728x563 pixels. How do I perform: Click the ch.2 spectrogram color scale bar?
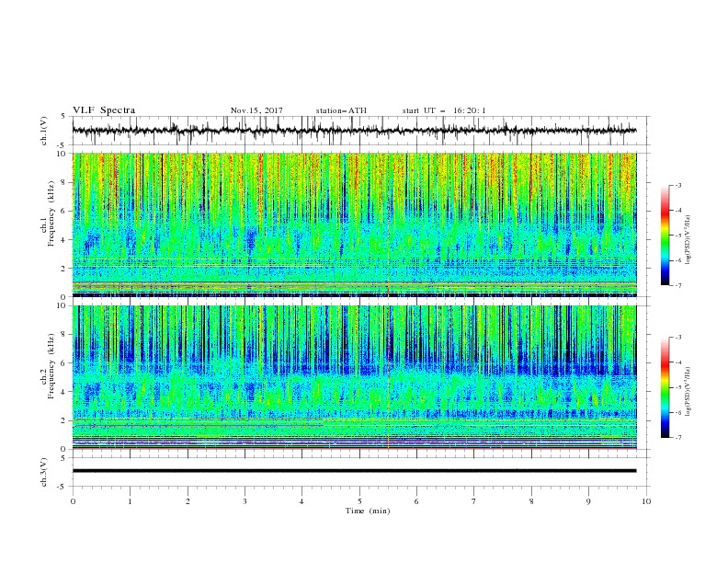[665, 387]
